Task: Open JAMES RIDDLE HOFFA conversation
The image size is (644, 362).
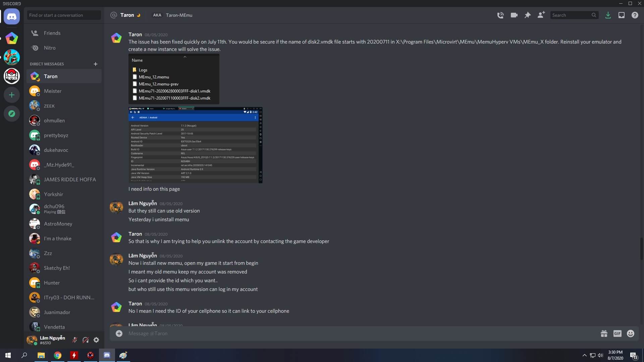Action: pyautogui.click(x=64, y=180)
